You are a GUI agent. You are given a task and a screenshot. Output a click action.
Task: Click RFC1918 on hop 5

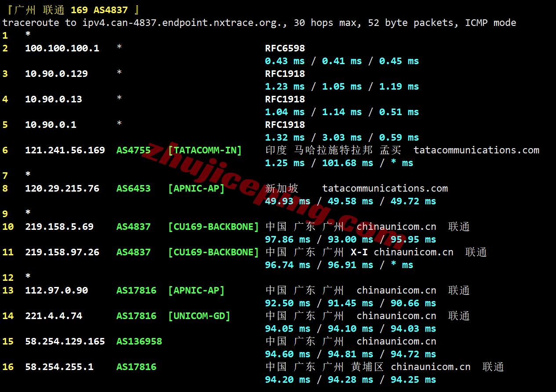[285, 125]
